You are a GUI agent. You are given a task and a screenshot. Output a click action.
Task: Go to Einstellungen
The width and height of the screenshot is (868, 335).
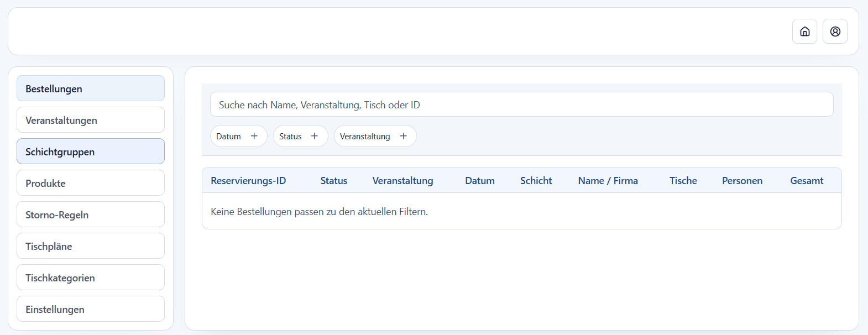pyautogui.click(x=91, y=309)
